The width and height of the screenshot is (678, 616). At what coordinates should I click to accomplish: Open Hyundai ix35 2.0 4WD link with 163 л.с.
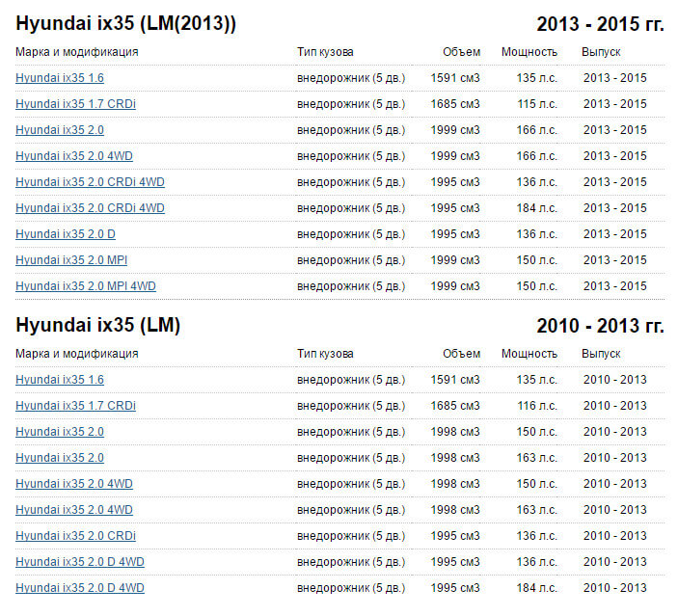[x=74, y=510]
